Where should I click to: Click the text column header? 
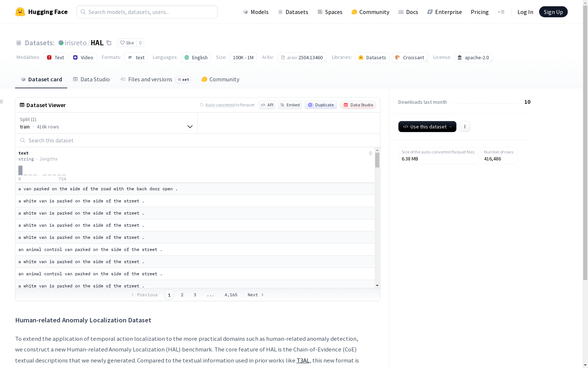[x=24, y=153]
